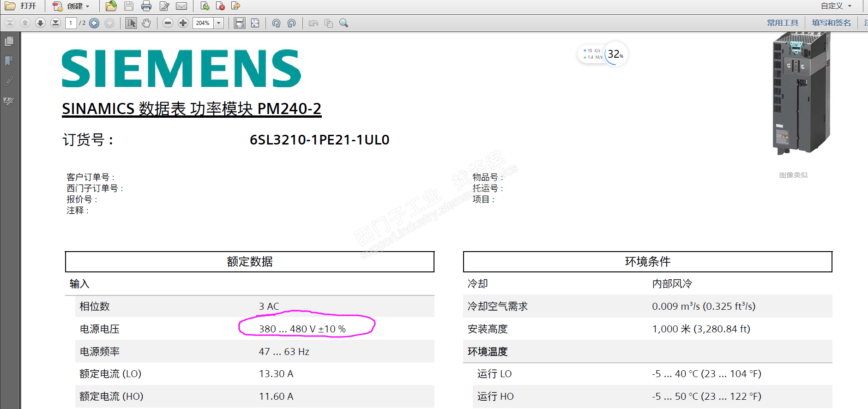Click the PM240-2 power module product image

(x=801, y=93)
